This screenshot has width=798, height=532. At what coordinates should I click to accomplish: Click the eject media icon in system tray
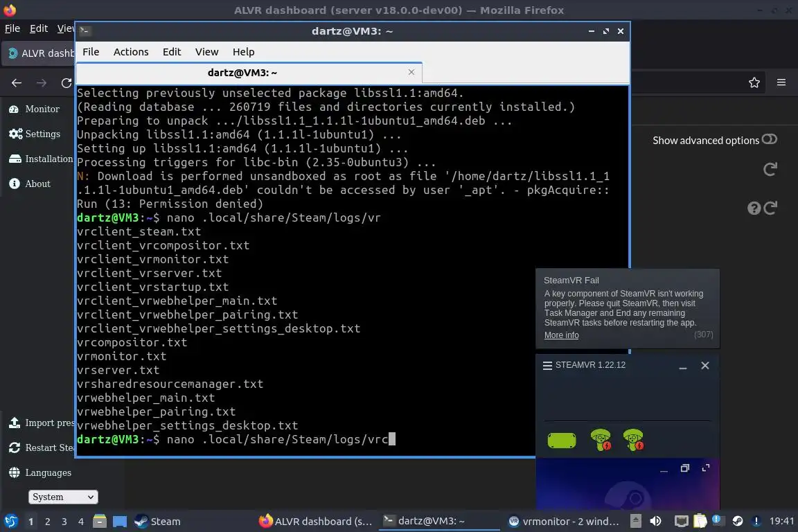click(636, 521)
